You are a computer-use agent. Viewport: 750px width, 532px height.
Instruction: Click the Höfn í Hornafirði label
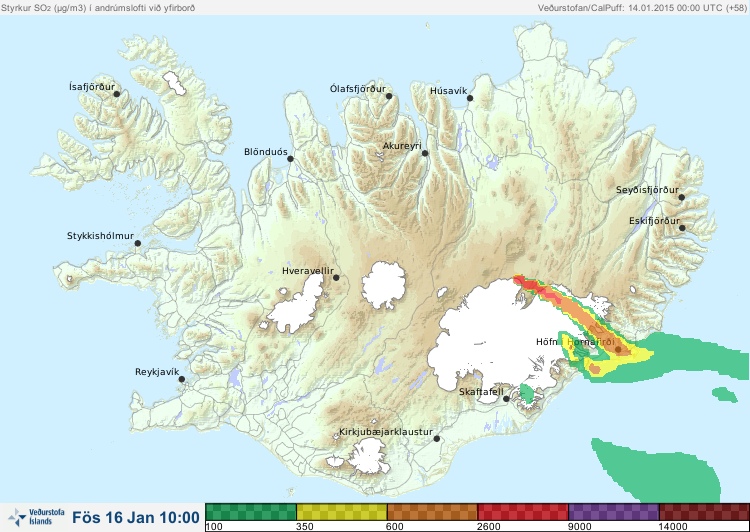tap(575, 342)
